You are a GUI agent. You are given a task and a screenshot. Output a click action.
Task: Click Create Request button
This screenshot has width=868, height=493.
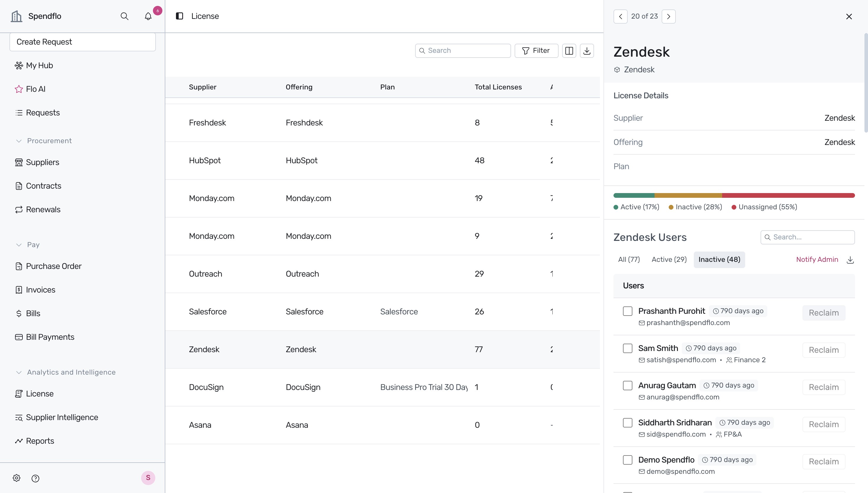pos(83,42)
